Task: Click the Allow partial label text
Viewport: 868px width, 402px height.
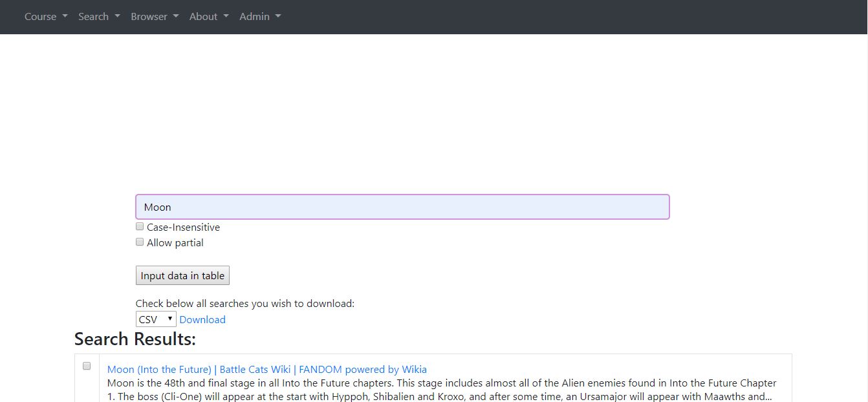Action: pyautogui.click(x=175, y=243)
